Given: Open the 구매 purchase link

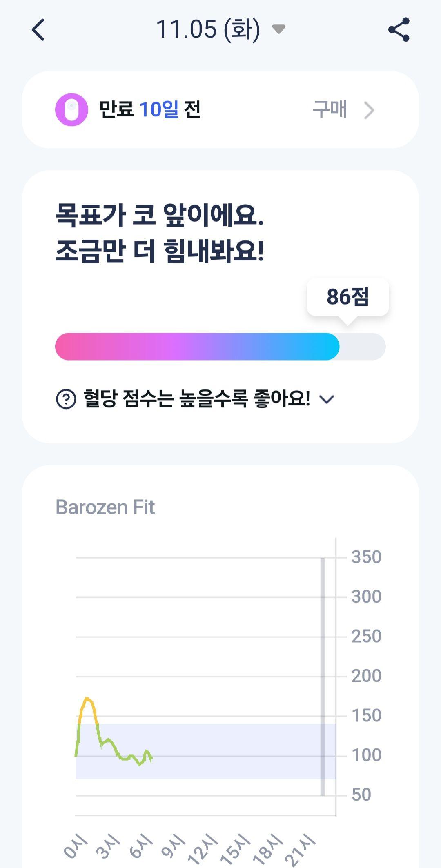Looking at the screenshot, I should pyautogui.click(x=330, y=109).
